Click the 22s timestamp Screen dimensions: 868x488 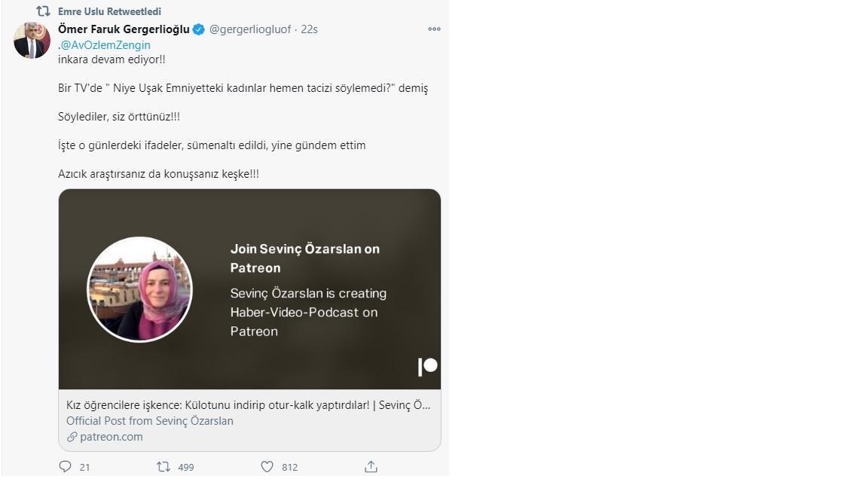[x=309, y=29]
